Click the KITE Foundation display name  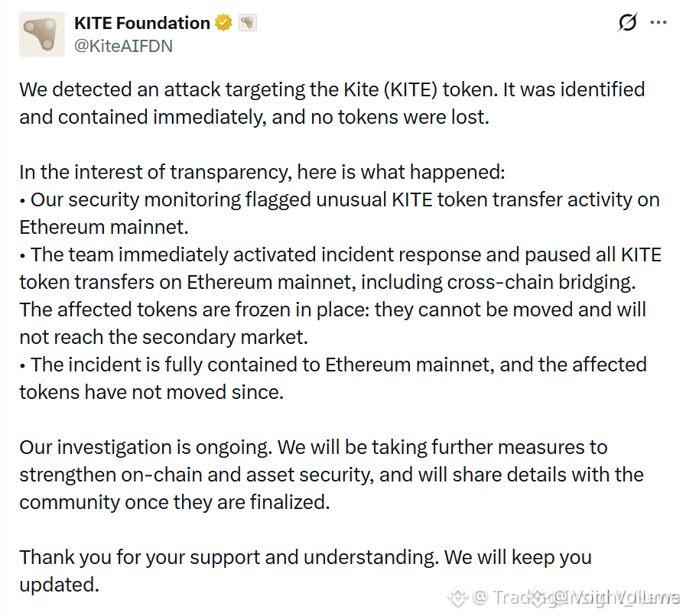click(142, 23)
